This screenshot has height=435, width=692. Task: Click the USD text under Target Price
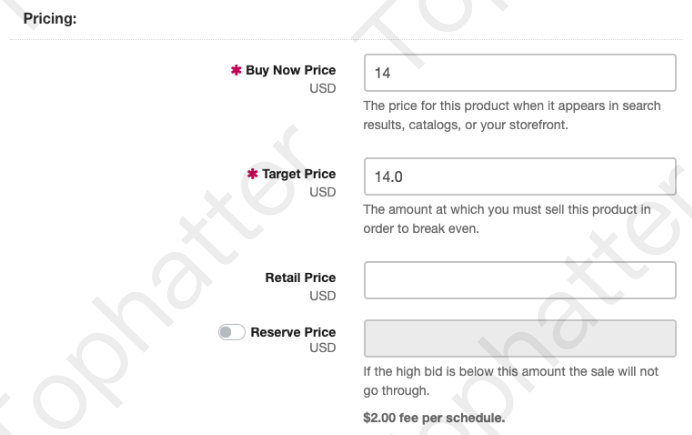322,192
